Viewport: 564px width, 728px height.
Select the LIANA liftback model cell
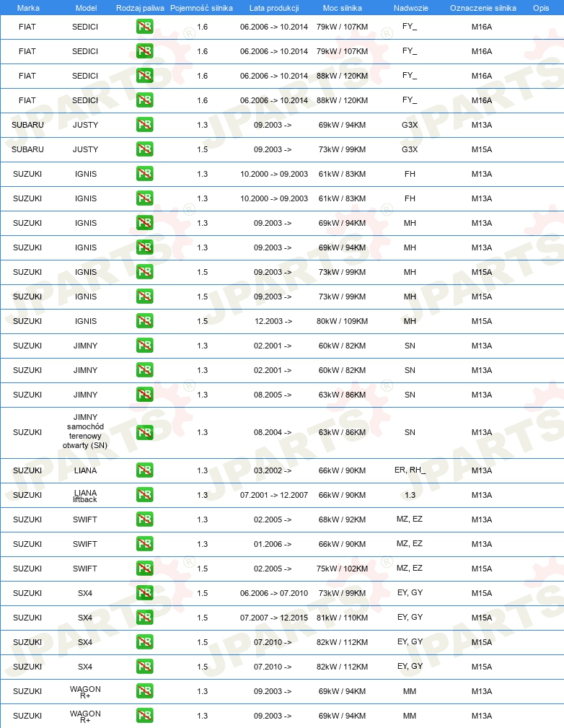pyautogui.click(x=85, y=496)
